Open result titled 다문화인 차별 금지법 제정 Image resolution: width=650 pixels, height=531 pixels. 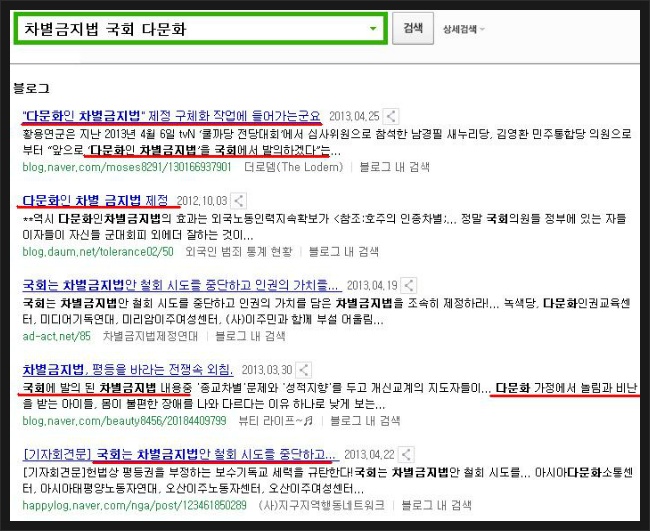point(95,201)
